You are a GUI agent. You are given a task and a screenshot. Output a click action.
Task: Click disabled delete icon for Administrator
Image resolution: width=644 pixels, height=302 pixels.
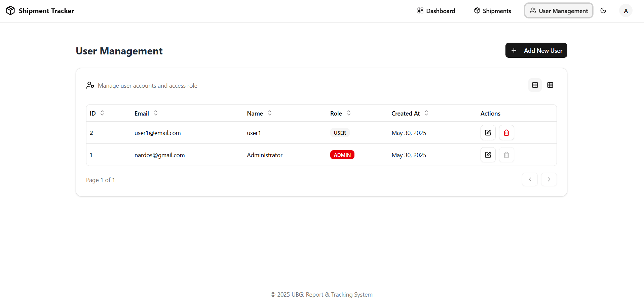pyautogui.click(x=506, y=155)
